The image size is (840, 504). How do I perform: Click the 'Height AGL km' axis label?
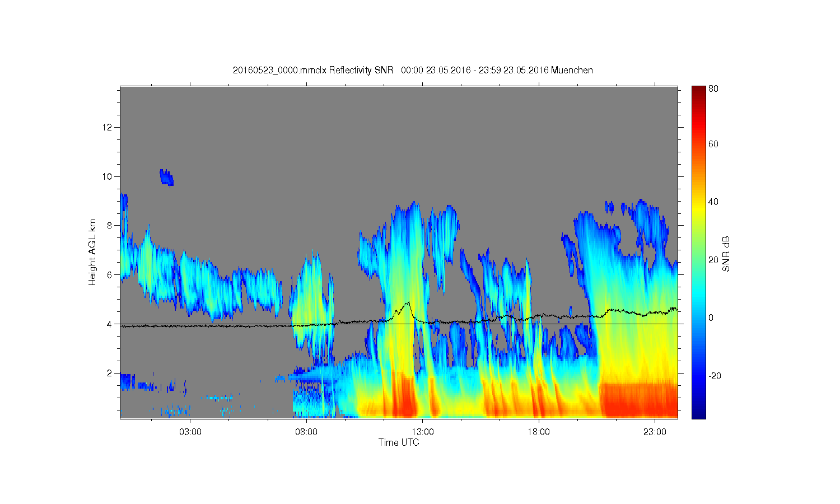(x=92, y=252)
